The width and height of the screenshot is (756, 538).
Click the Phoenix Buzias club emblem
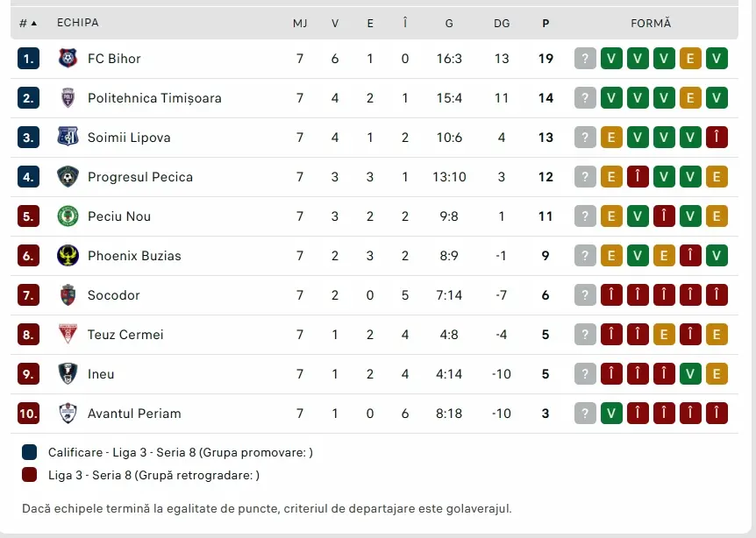point(68,256)
